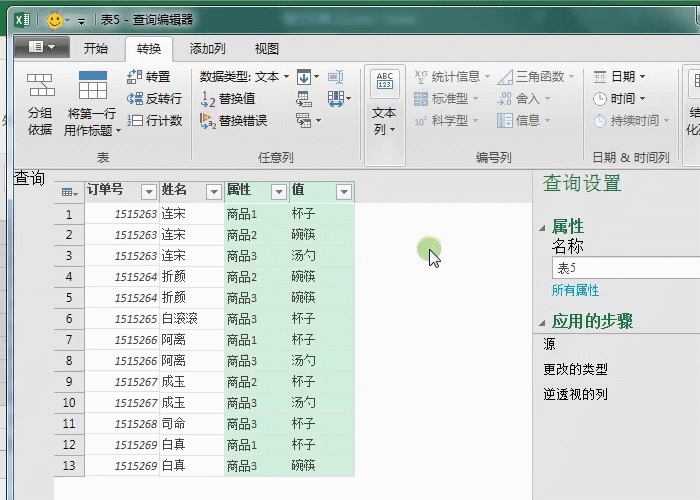This screenshot has width=700, height=500.
Task: Click 将第一行用作标题 table icon
Action: pyautogui.click(x=92, y=86)
